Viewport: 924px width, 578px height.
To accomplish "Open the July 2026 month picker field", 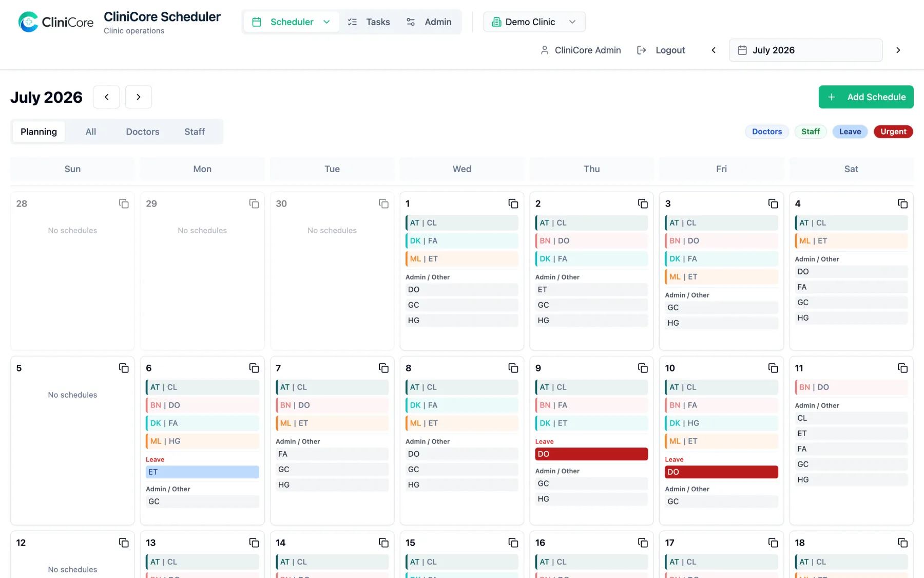I will pyautogui.click(x=805, y=50).
